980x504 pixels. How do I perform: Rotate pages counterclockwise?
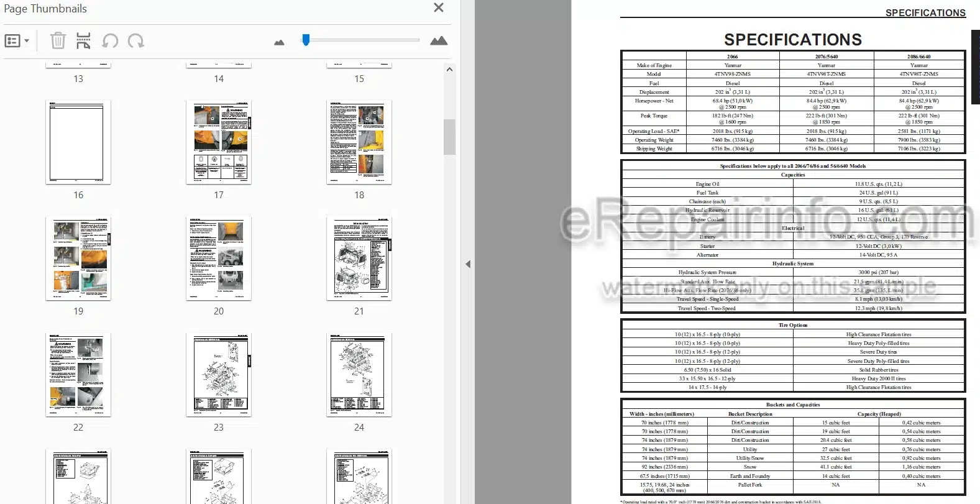(110, 41)
